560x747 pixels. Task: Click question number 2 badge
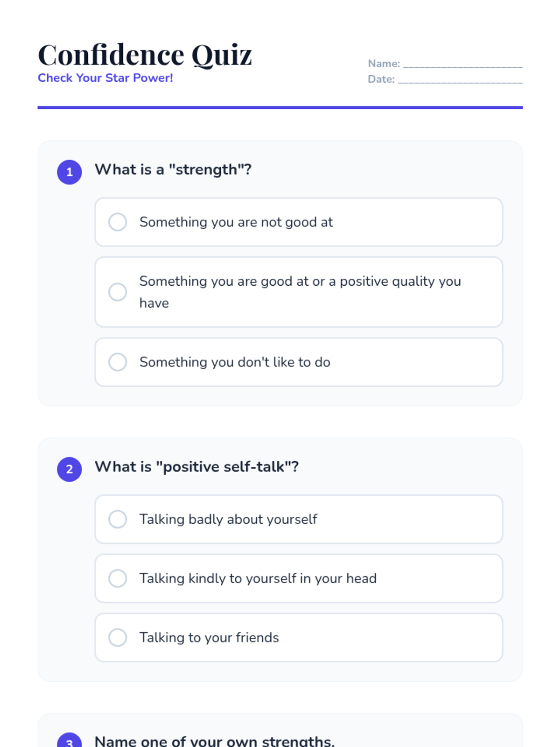[70, 469]
